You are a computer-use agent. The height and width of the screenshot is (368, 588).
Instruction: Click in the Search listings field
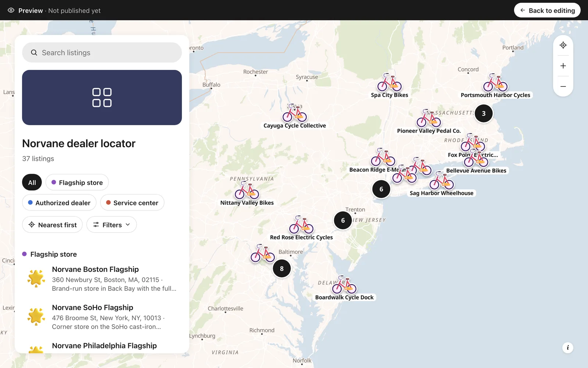102,53
